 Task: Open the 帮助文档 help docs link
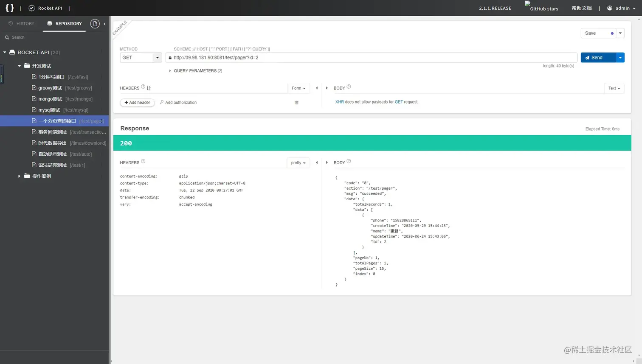(x=581, y=8)
